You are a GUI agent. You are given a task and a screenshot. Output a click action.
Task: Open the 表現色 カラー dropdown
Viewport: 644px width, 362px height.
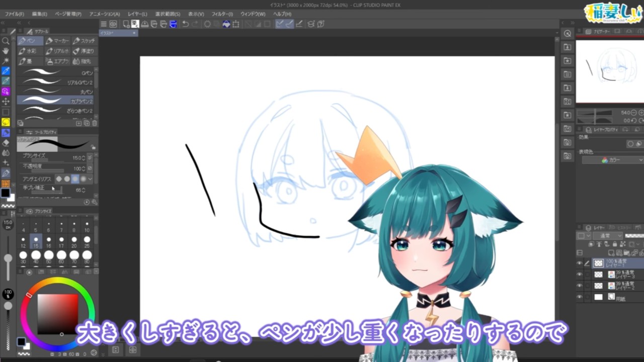pyautogui.click(x=613, y=160)
